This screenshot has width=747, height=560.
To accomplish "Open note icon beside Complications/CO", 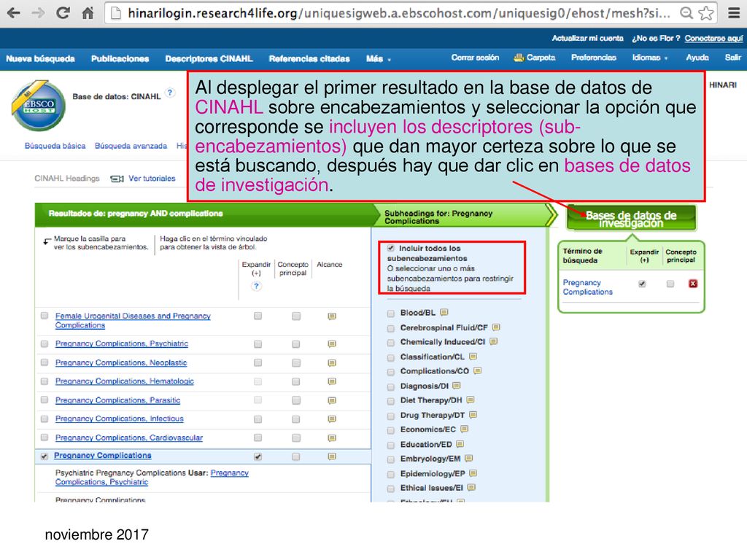I will coord(477,370).
